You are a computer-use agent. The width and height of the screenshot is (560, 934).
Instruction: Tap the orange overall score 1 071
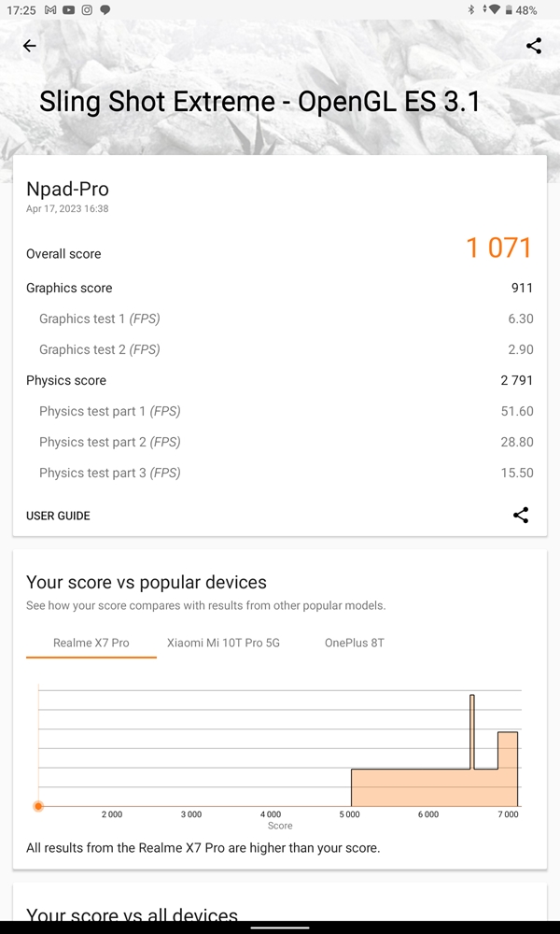pos(498,248)
